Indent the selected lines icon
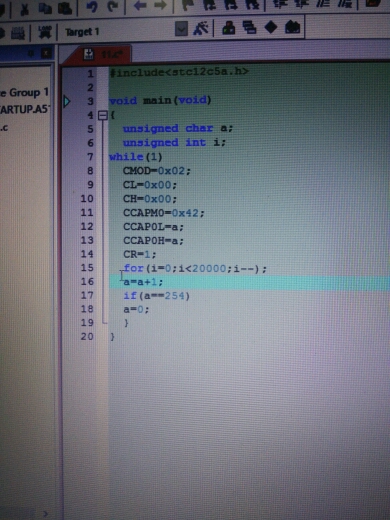 pos(280,4)
